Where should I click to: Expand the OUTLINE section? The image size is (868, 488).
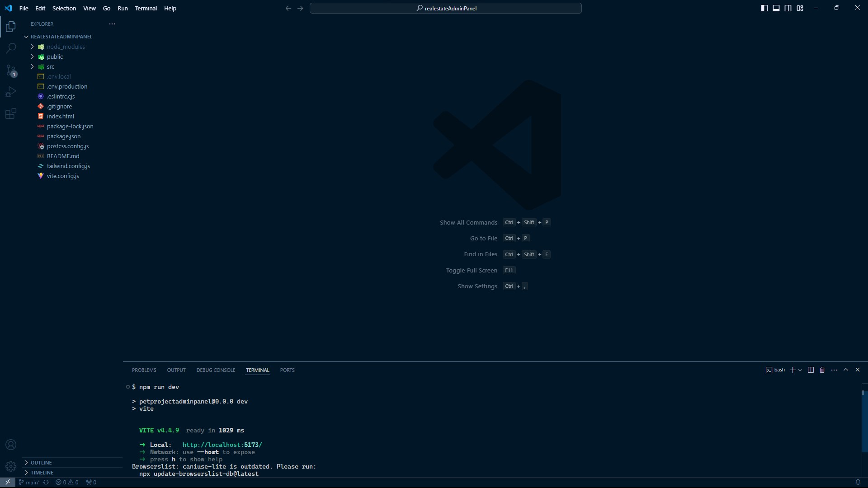(41, 463)
